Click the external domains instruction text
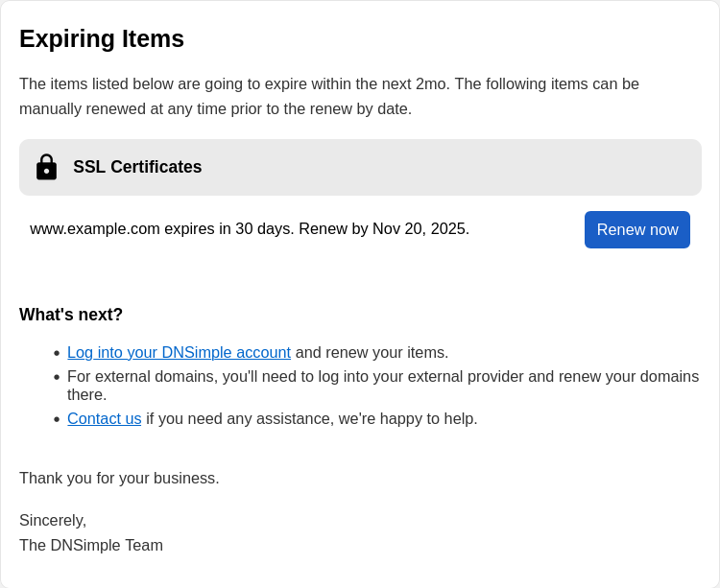Image resolution: width=720 pixels, height=588 pixels. [x=382, y=376]
